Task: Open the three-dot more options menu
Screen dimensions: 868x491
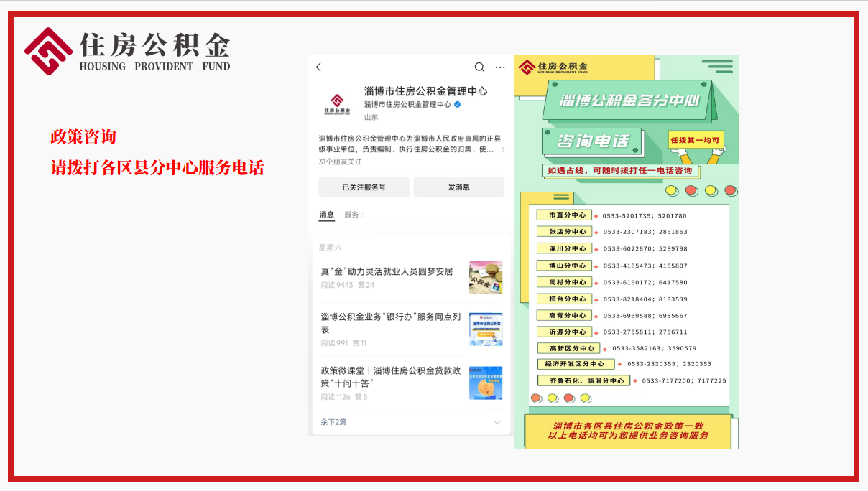Action: (x=500, y=67)
